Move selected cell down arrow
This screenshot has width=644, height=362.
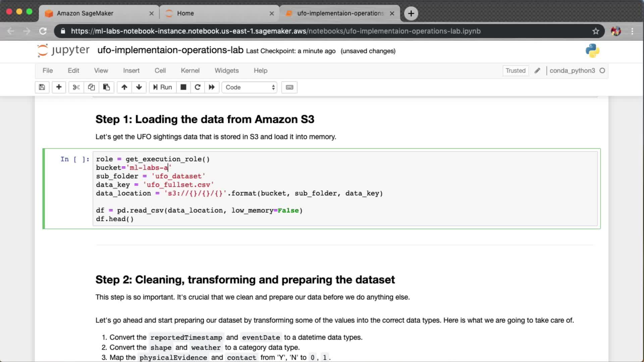click(x=139, y=87)
